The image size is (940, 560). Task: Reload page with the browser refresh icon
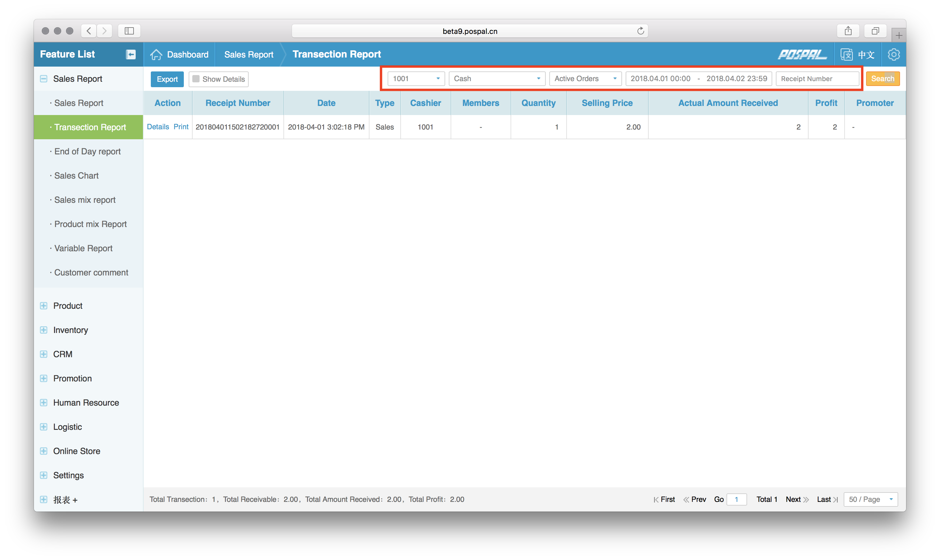point(640,31)
